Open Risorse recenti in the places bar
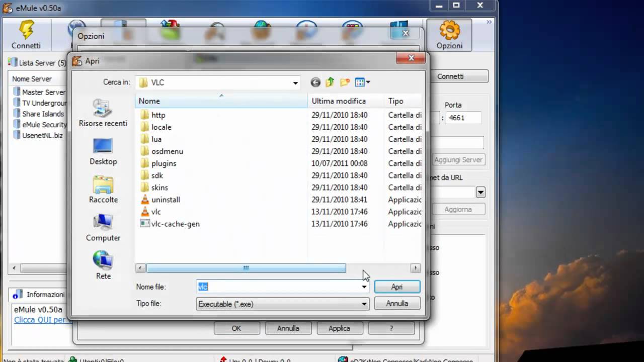644x362 pixels. pyautogui.click(x=103, y=113)
